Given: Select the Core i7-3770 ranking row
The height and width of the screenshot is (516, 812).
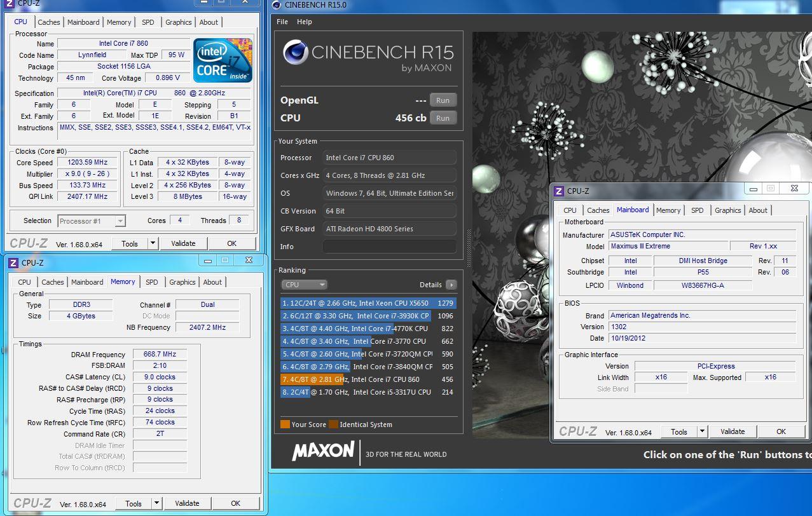Looking at the screenshot, I should [368, 341].
